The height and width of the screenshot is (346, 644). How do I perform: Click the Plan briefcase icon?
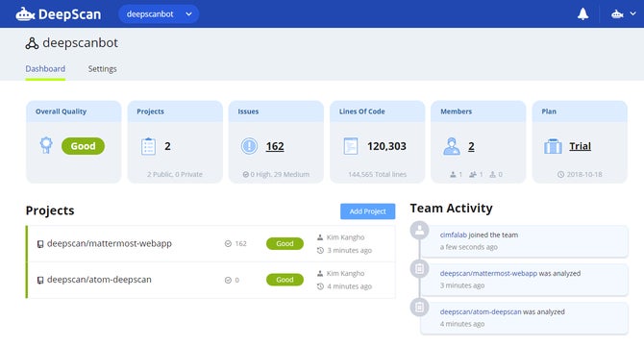click(x=553, y=146)
